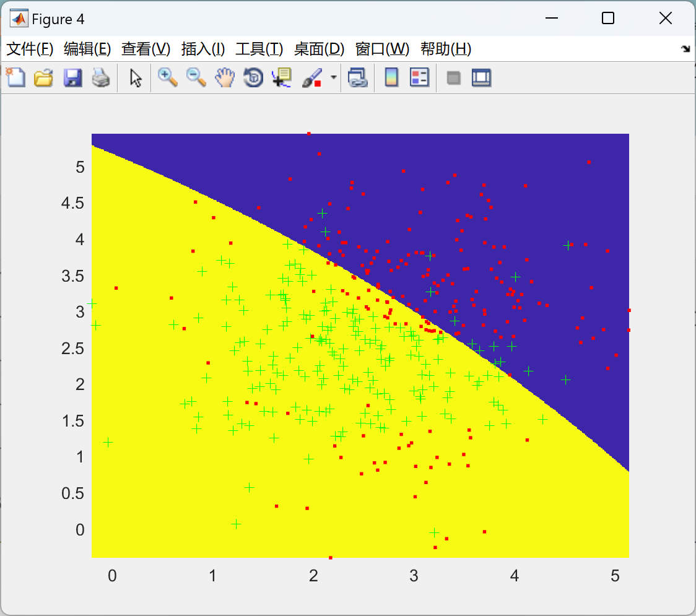
Task: Print the figure
Action: click(101, 77)
